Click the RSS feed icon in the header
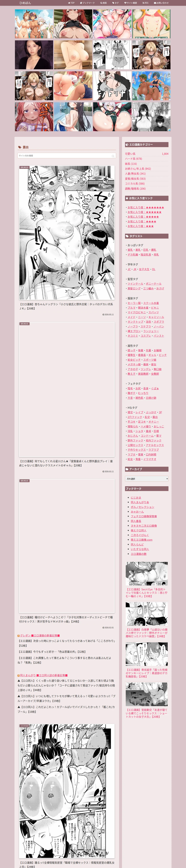Image resolution: width=186 pixels, height=868 pixels. (x=143, y=3)
